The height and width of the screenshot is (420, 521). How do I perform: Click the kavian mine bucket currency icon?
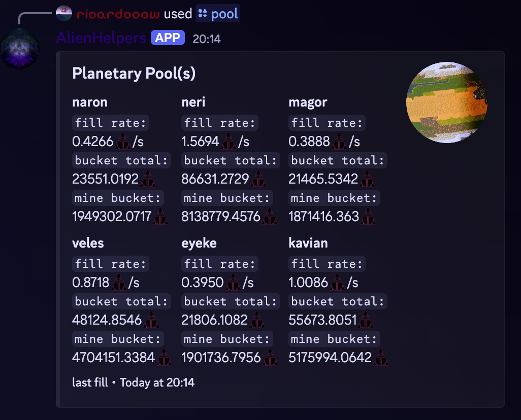pyautogui.click(x=381, y=358)
